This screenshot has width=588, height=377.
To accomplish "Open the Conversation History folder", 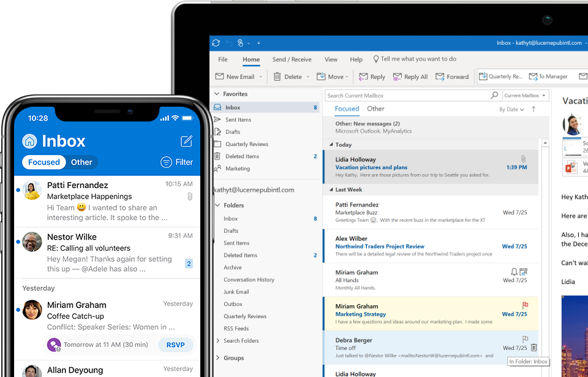I will (x=249, y=280).
